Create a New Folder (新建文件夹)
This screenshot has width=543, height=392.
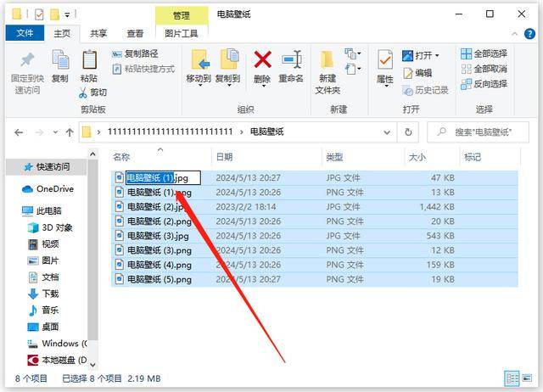327,72
